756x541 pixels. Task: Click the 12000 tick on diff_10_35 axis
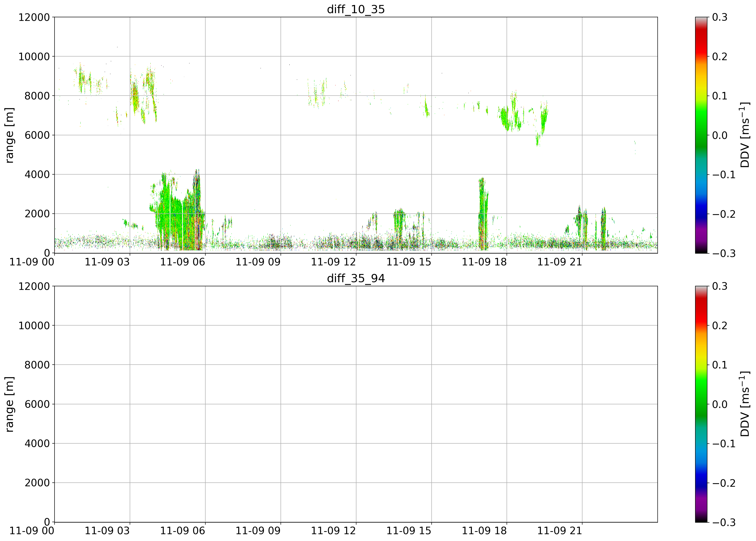[x=34, y=17]
